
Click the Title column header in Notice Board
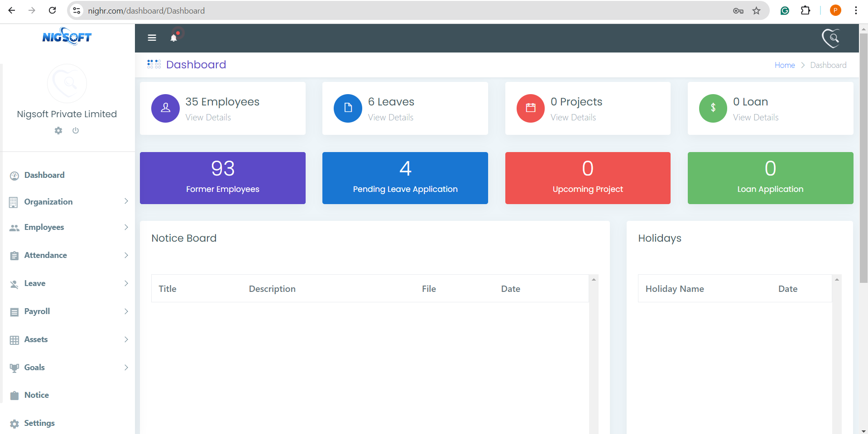pyautogui.click(x=168, y=289)
